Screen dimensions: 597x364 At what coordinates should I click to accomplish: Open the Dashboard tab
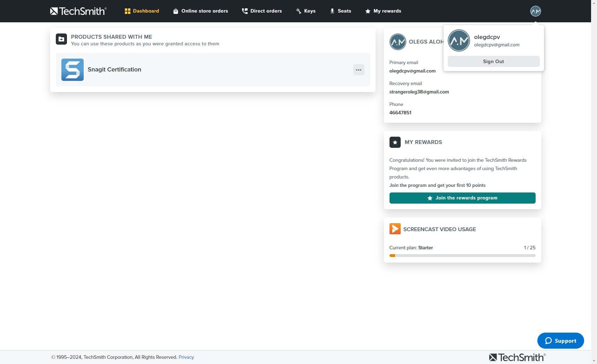142,11
